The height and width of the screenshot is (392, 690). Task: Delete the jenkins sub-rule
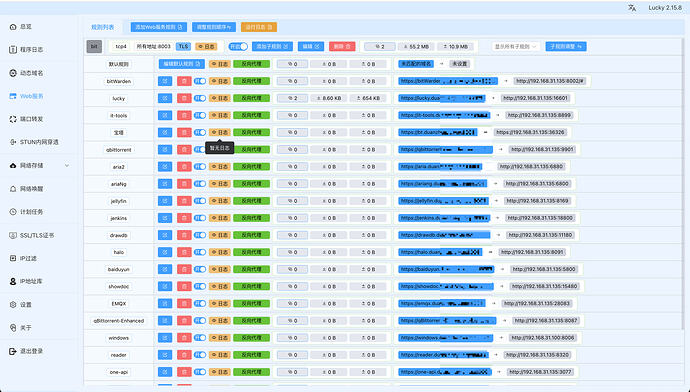tap(184, 218)
